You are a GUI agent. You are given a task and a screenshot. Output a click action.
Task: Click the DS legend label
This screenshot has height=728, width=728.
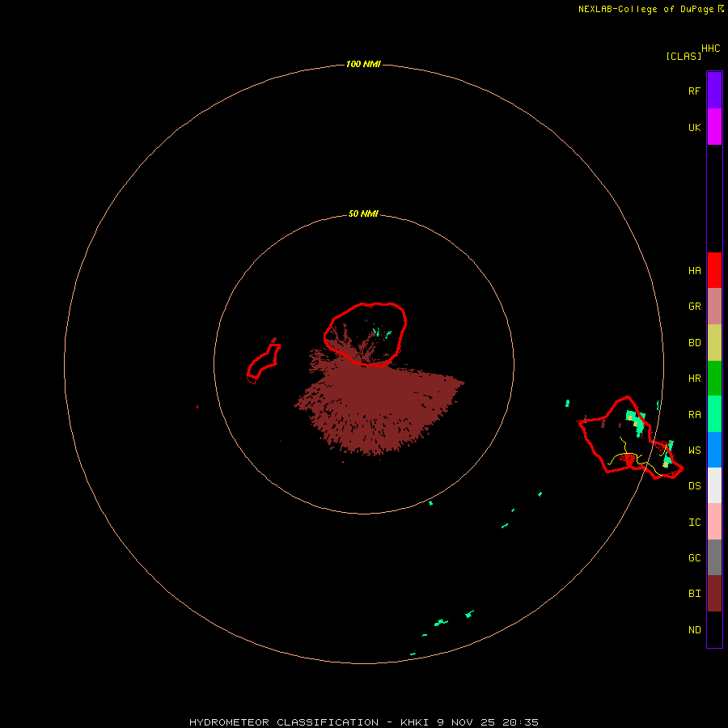[x=694, y=486]
